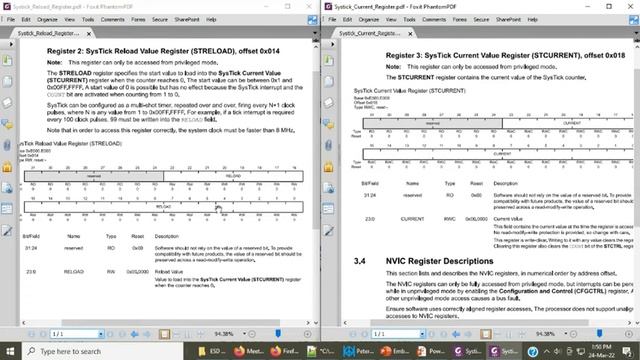640x360 pixels.
Task: Open Windows Start menu
Action: 10,351
